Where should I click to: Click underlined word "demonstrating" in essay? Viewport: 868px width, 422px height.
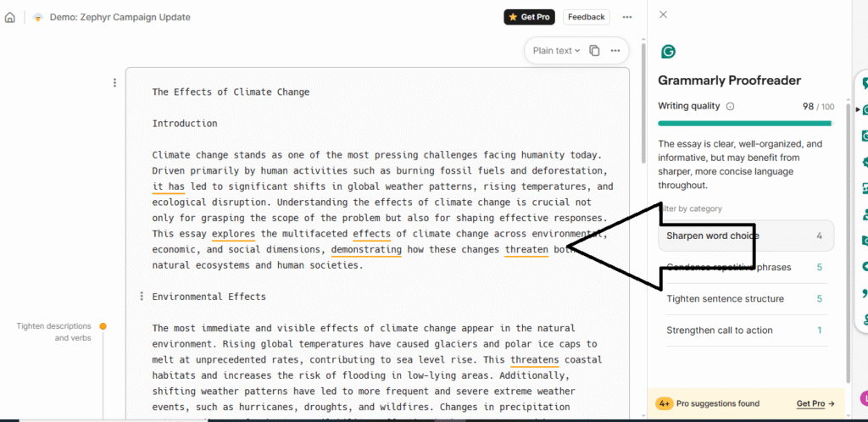(366, 250)
